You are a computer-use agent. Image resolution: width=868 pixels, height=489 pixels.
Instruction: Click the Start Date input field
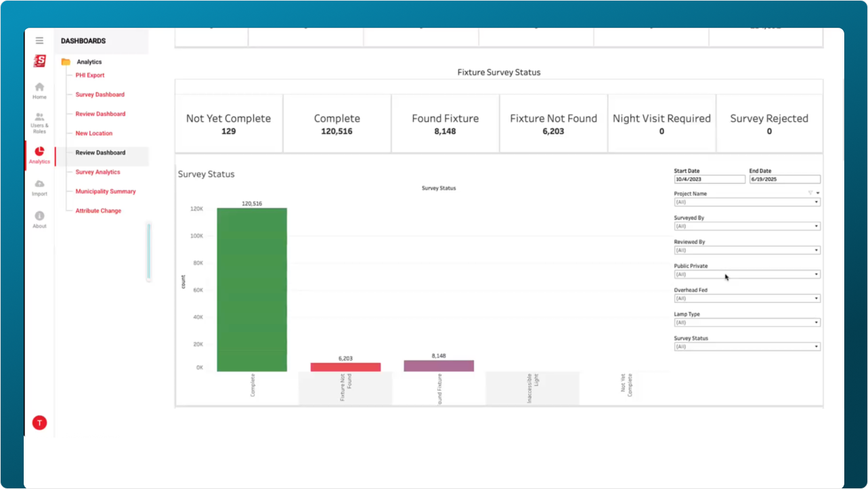tap(709, 180)
